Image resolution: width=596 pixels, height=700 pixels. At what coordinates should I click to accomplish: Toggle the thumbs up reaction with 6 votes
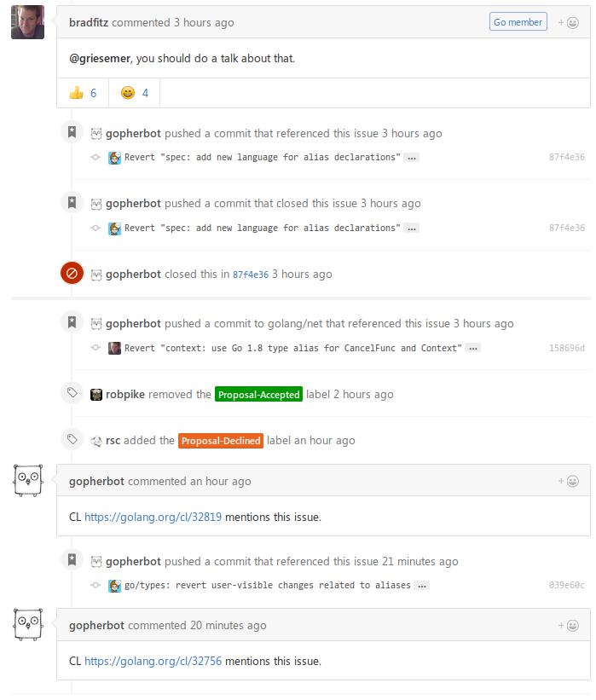click(x=83, y=93)
